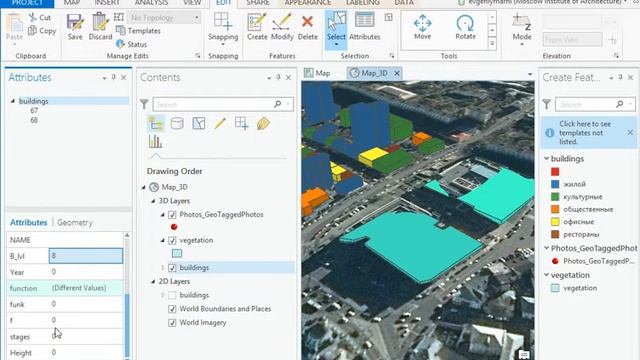The image size is (640, 360).
Task: Click the filter icon in Create Features pane
Action: [547, 104]
